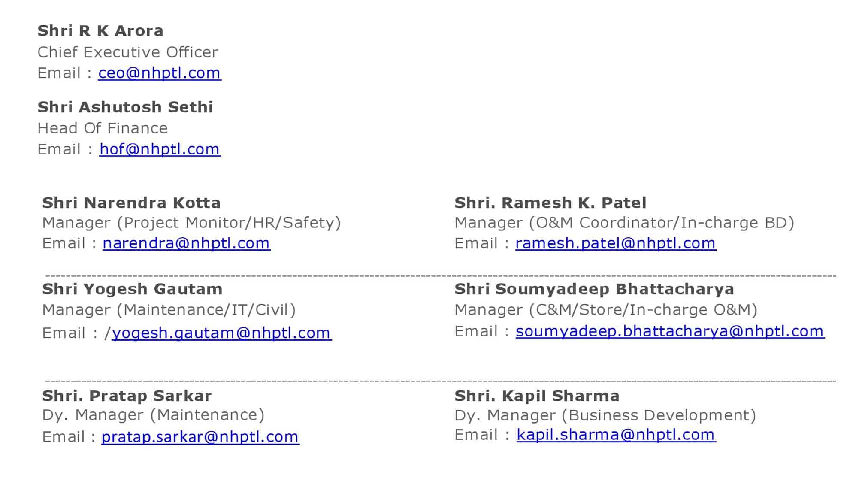Viewport: 868px width, 484px height.
Task: Click the Shri Yogesh Gautam heading
Action: coord(132,290)
